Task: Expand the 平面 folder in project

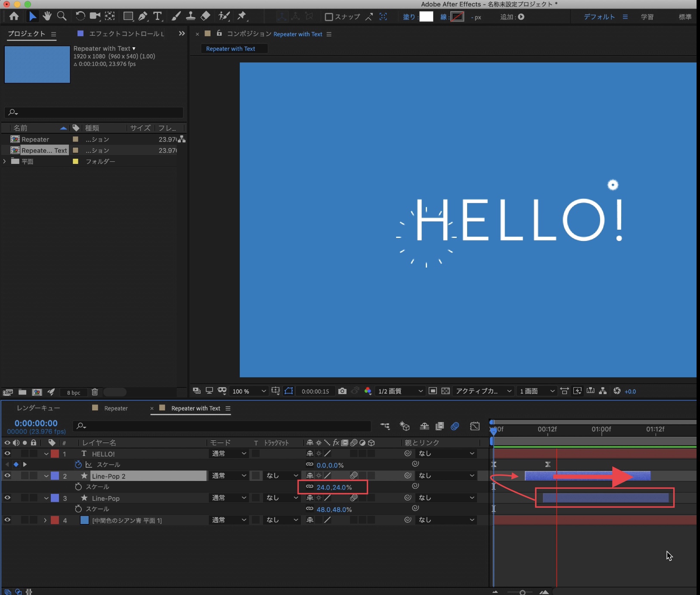Action: coord(5,161)
